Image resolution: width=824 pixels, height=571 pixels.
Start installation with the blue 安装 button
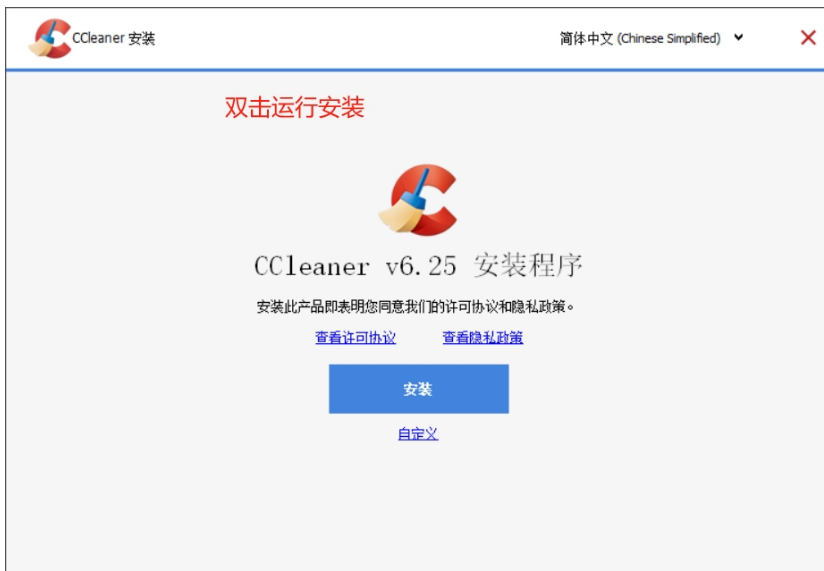pyautogui.click(x=418, y=389)
